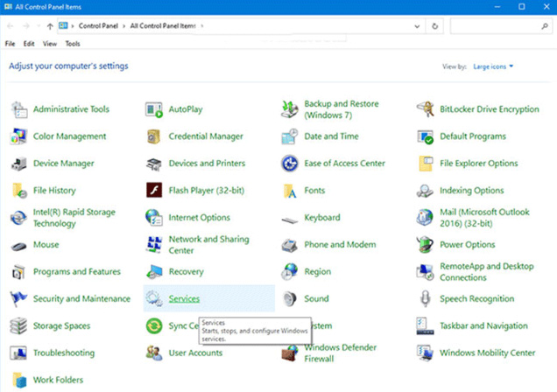Click the Indexing Options magnifier icon
Viewport: 557px width, 392px height.
coord(426,191)
